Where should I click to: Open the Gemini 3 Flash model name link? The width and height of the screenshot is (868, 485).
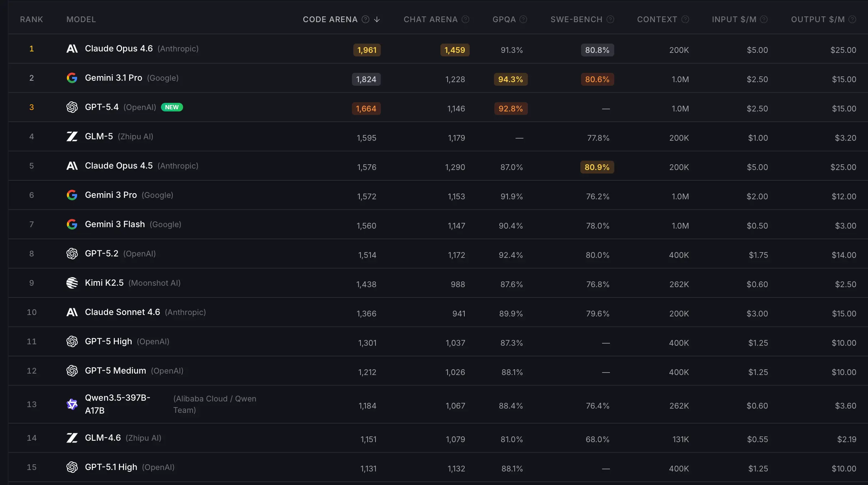115,224
